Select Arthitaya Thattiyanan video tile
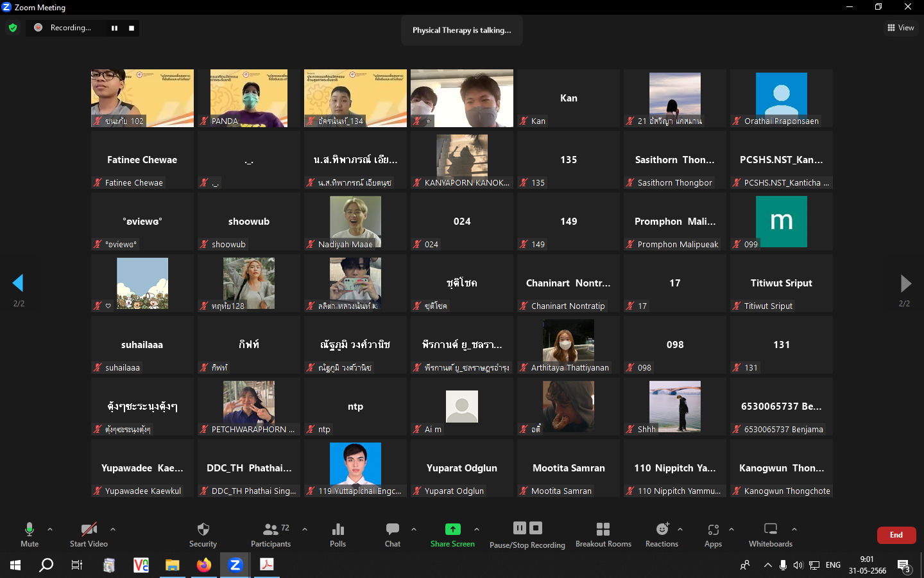Viewport: 924px width, 578px height. 569,345
